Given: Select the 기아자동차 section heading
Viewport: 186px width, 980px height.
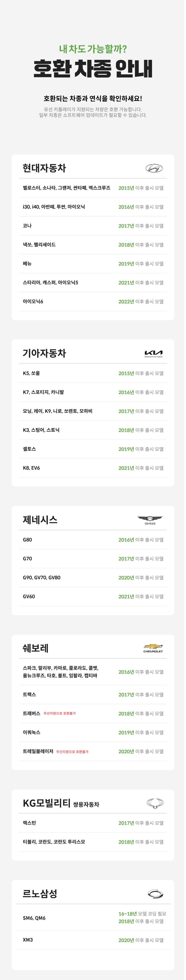Looking at the screenshot, I should click(44, 353).
